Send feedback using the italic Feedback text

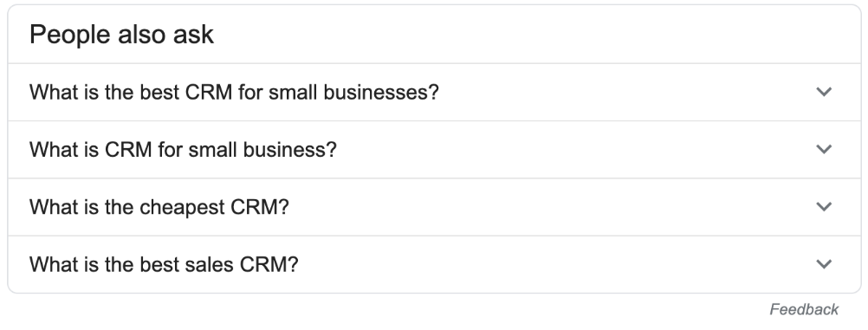click(x=804, y=309)
